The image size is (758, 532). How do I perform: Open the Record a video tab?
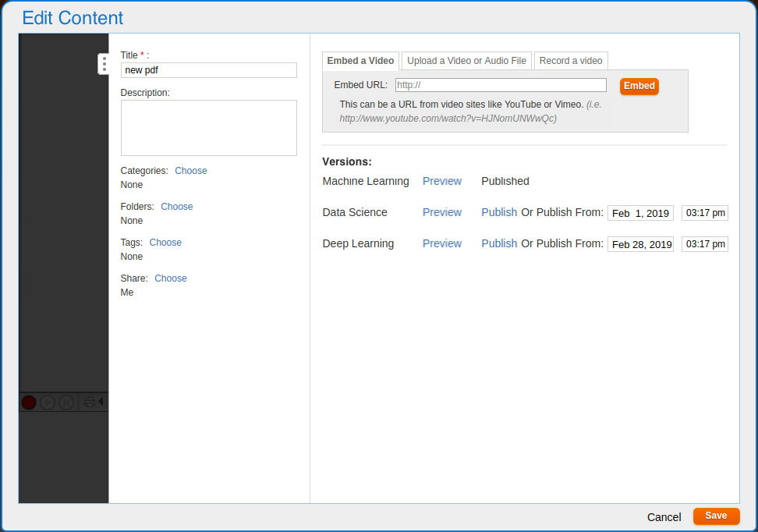571,61
